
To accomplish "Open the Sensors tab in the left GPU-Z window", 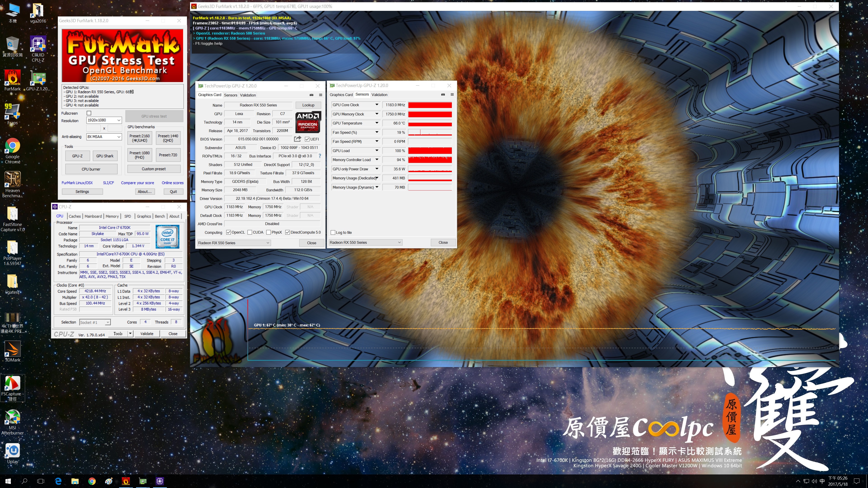I will 231,95.
